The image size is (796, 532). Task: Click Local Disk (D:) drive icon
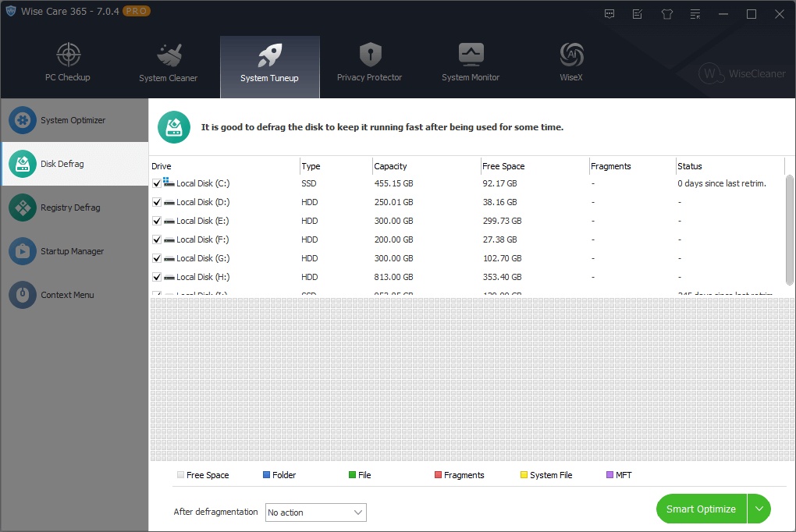click(169, 203)
